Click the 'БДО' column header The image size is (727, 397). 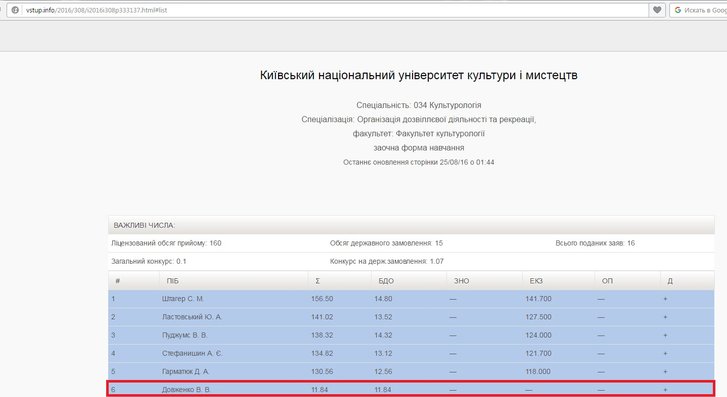pyautogui.click(x=386, y=281)
